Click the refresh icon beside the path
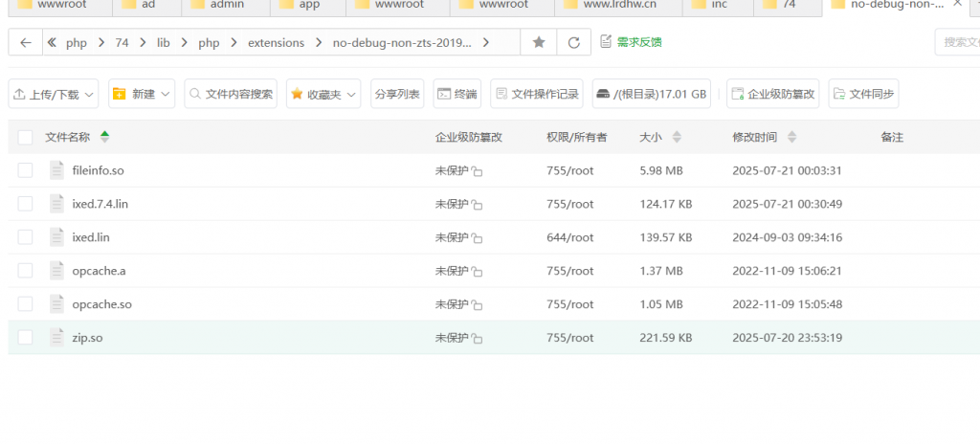Screen dimensions: 980x445 pos(574,42)
